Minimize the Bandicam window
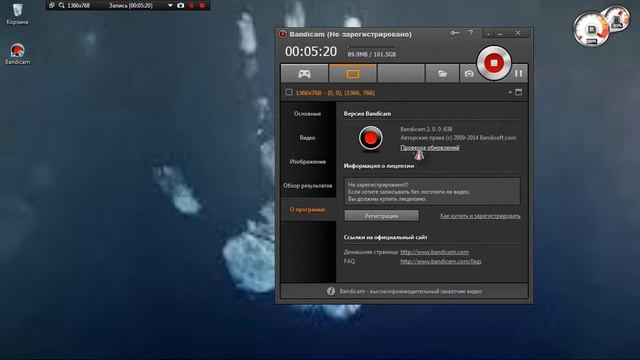Viewport: 640px width, 360px height. 500,33
